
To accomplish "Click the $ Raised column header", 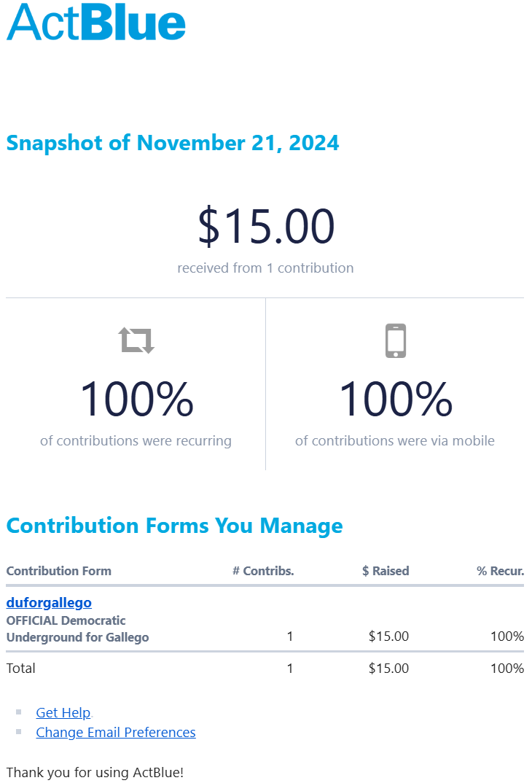I will click(386, 571).
